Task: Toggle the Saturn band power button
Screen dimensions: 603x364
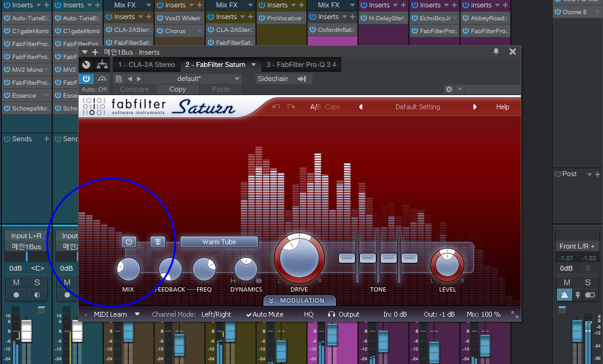Action: (129, 242)
